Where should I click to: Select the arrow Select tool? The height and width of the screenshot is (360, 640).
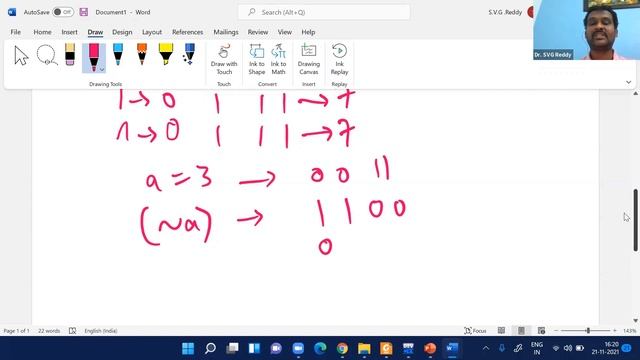pos(21,56)
